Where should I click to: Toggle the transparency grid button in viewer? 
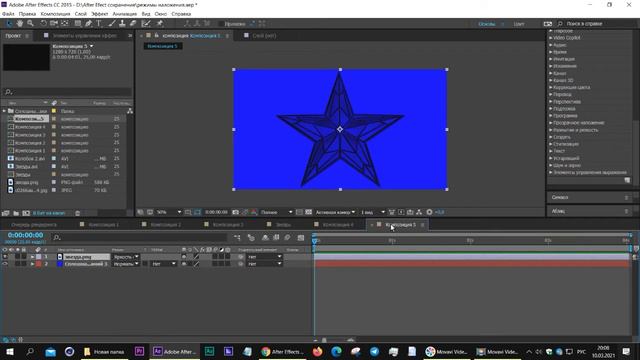tap(309, 212)
